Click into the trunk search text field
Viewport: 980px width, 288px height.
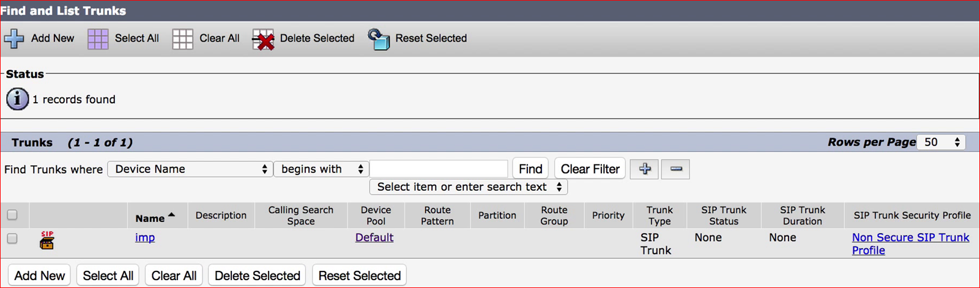439,169
